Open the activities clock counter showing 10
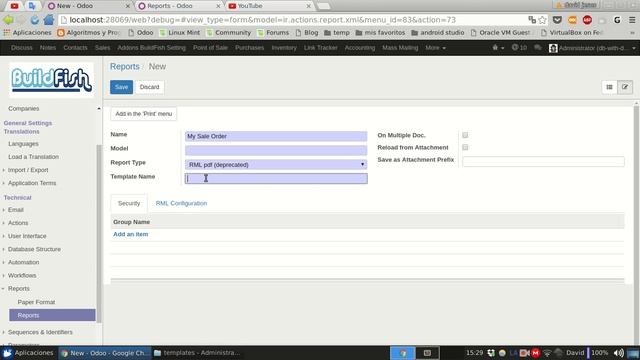640x360 pixels. pos(519,48)
